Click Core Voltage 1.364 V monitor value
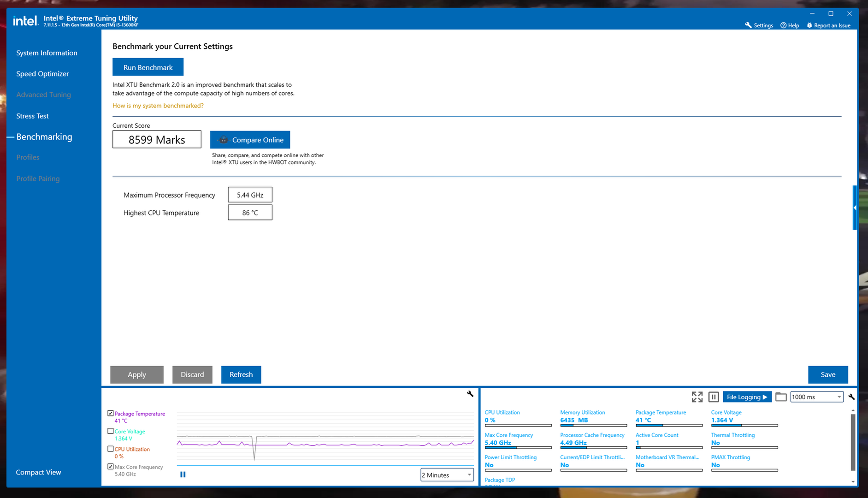The height and width of the screenshot is (498, 868). tap(722, 420)
